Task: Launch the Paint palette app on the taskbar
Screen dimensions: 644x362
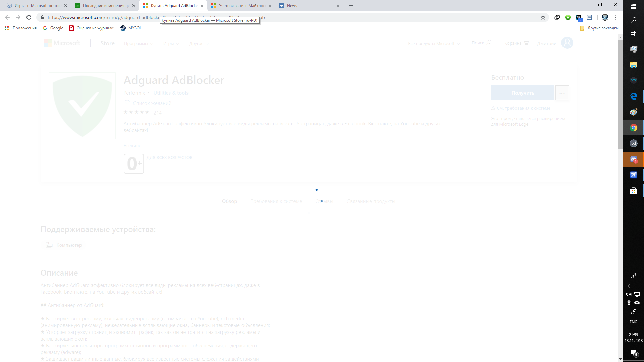Action: [633, 112]
